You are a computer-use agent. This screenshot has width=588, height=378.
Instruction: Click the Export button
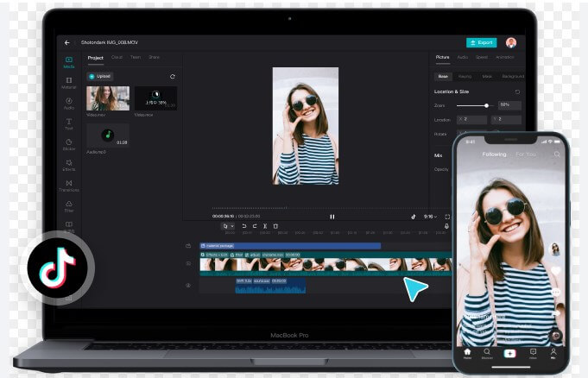(x=481, y=42)
